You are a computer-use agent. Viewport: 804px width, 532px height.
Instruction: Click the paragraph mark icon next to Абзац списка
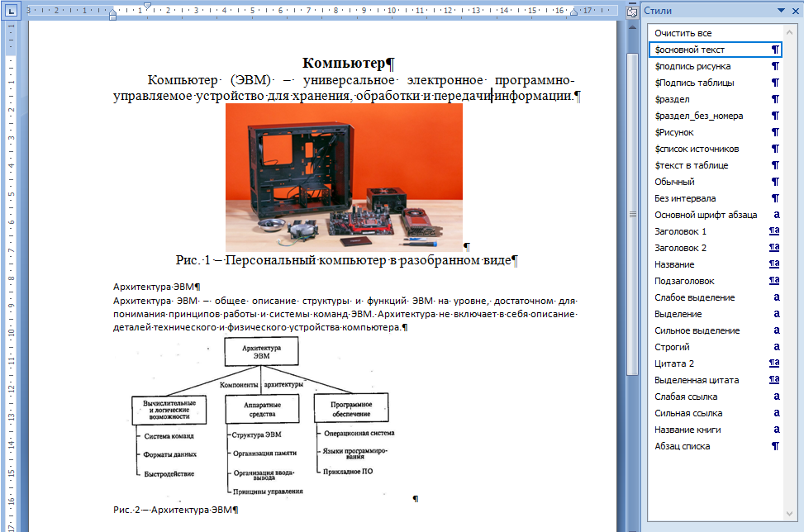point(775,446)
